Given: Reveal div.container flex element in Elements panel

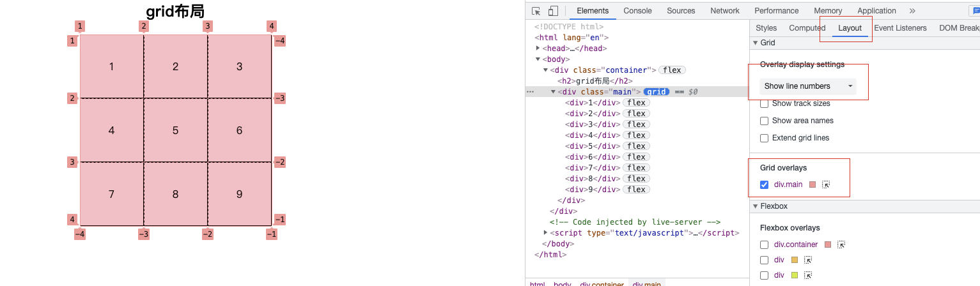Looking at the screenshot, I should pos(841,245).
